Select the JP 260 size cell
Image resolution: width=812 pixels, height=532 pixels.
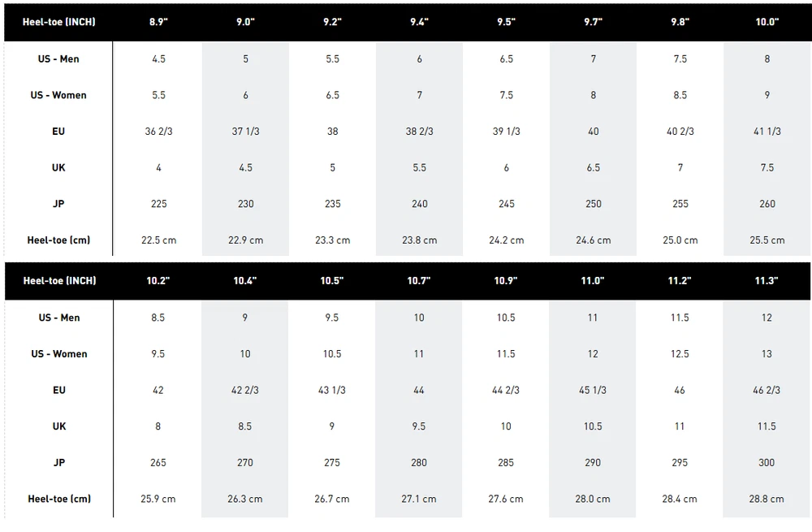pos(767,204)
